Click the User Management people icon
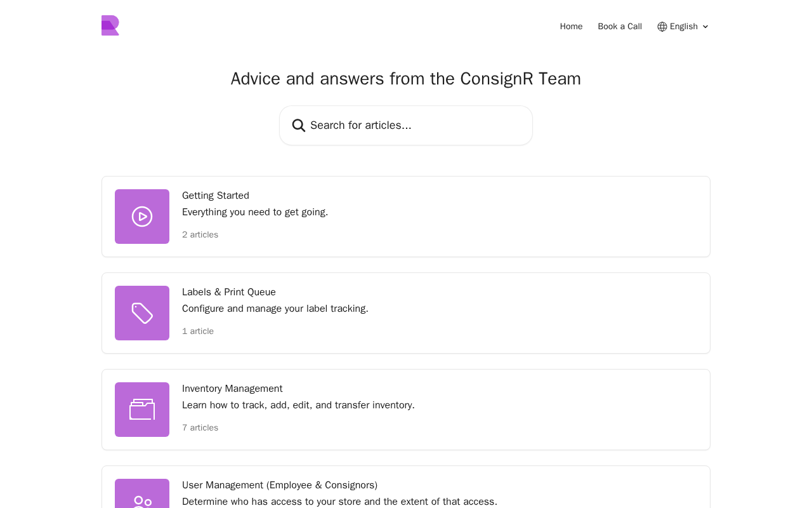The image size is (812, 508). [x=142, y=500]
